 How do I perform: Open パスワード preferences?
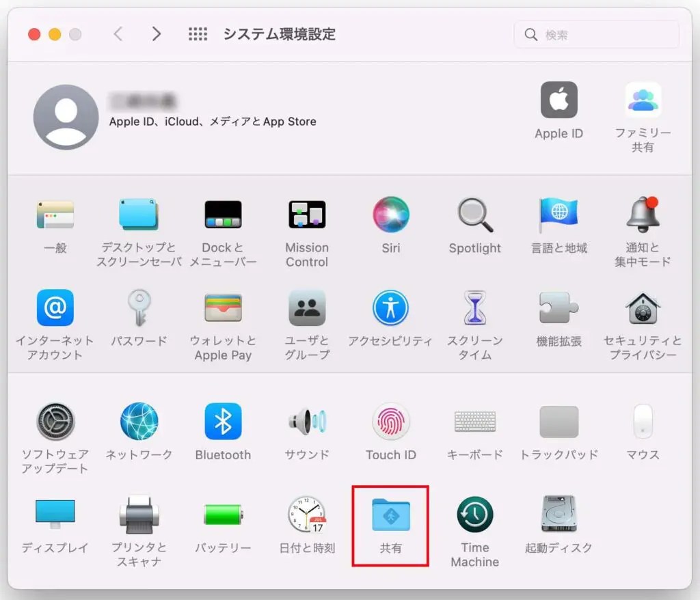(x=139, y=308)
